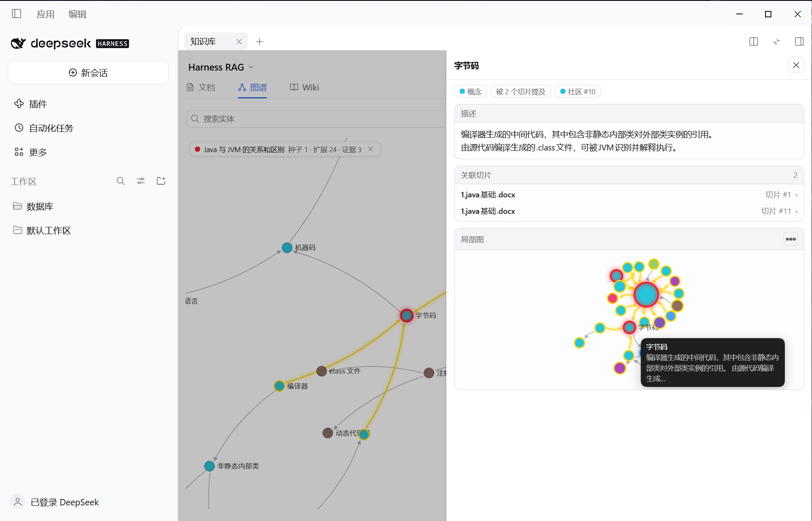812x521 pixels.
Task: Focus the 搜索实体 search field
Action: pos(316,119)
